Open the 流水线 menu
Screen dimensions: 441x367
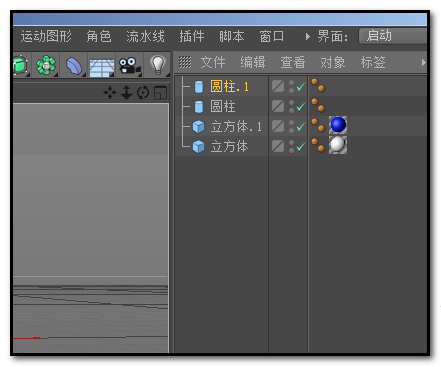click(145, 36)
